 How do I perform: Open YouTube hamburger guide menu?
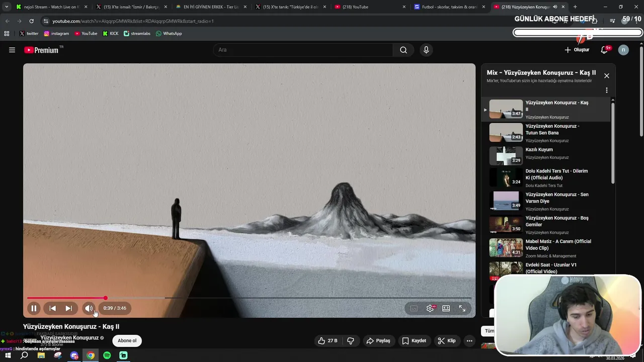coord(12,50)
